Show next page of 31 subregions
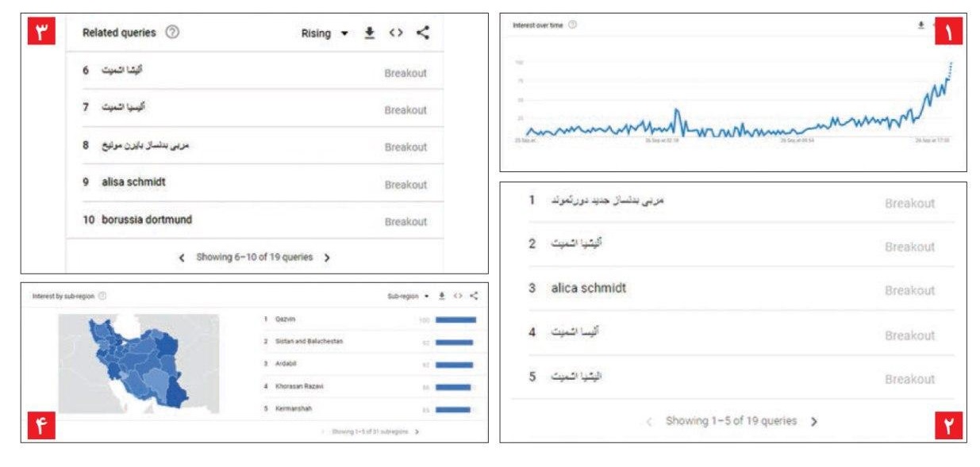This screenshot has height=467, width=980. (x=417, y=431)
